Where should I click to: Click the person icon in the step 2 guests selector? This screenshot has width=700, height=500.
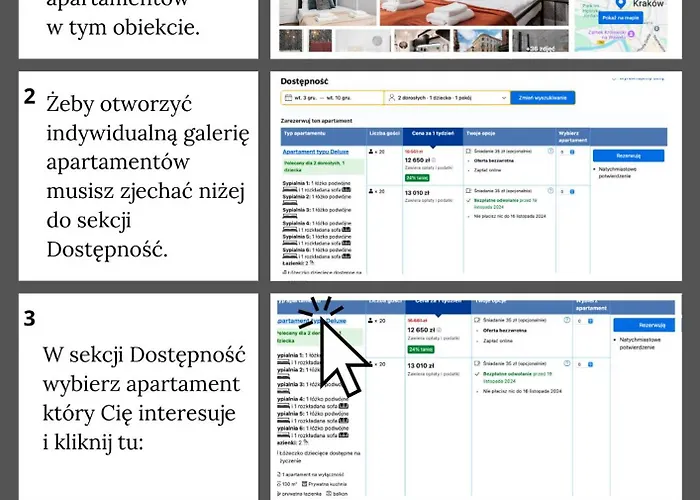(x=392, y=97)
